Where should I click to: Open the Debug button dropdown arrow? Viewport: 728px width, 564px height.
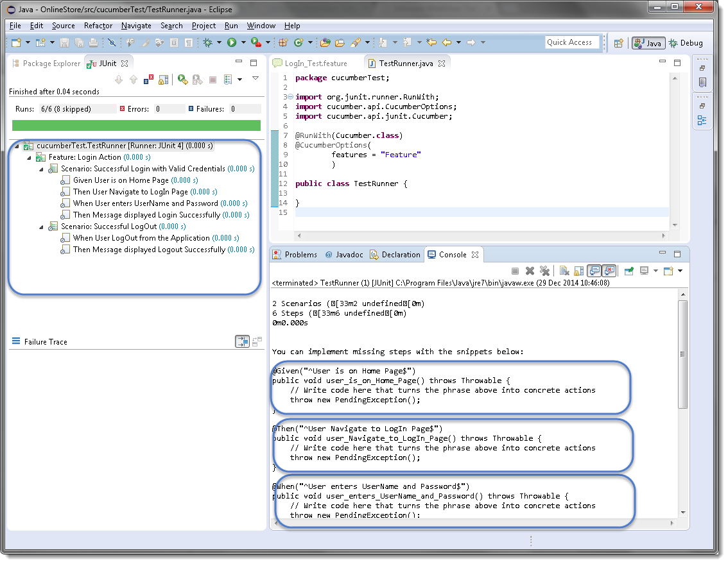[219, 43]
